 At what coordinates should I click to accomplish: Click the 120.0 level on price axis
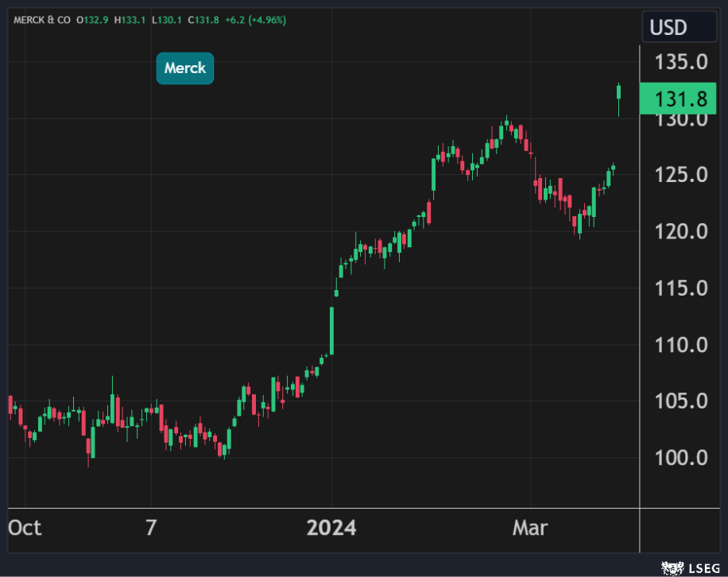[x=681, y=232]
